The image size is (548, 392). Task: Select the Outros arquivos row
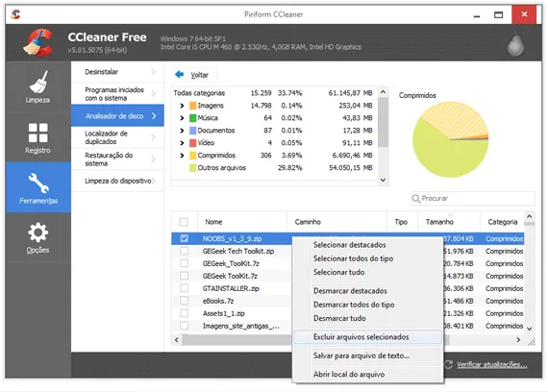(x=274, y=168)
